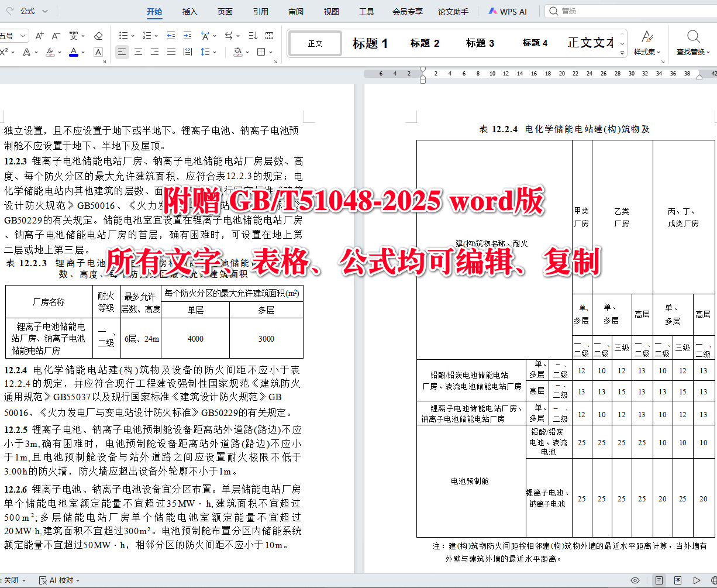Insert a numbered list

point(146,36)
